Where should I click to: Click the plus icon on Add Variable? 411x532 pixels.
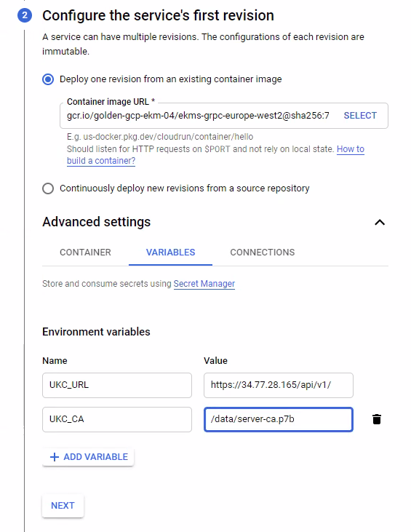coord(55,457)
